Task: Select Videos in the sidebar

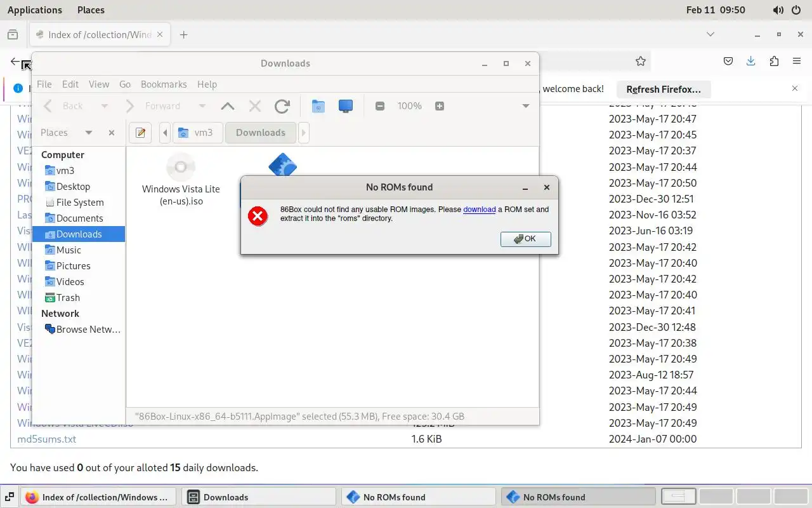Action: 79,281
